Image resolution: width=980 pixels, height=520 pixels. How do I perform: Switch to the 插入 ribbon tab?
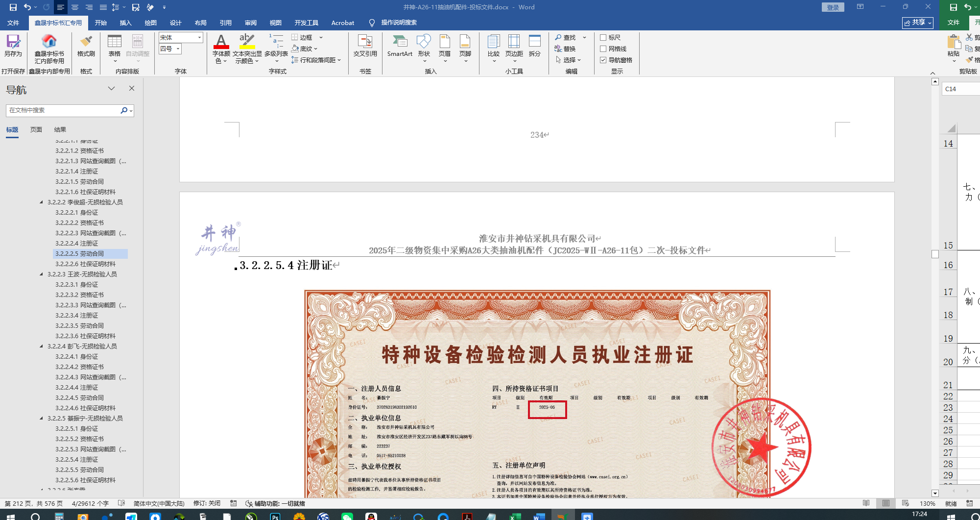(126, 23)
